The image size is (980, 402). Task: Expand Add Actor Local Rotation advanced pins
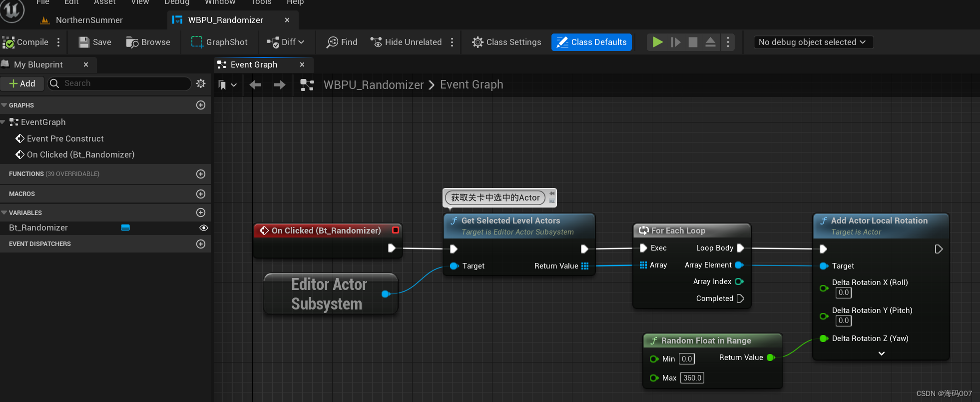tap(882, 353)
